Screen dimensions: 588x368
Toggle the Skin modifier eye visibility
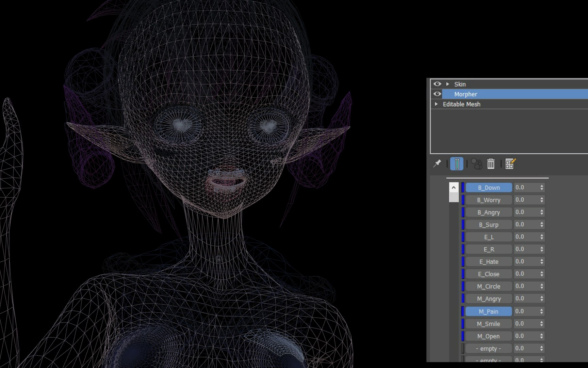437,84
